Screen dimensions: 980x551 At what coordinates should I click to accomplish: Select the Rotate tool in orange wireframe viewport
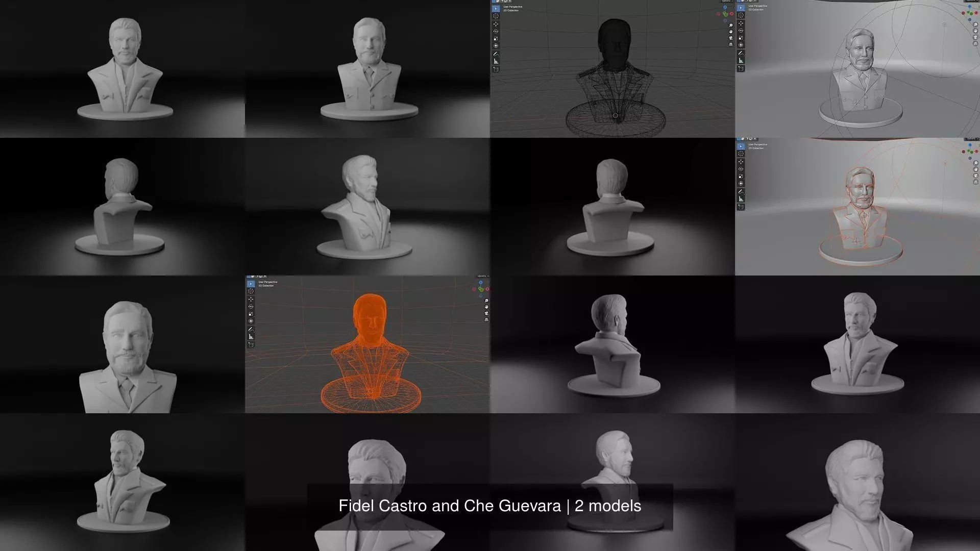click(251, 307)
